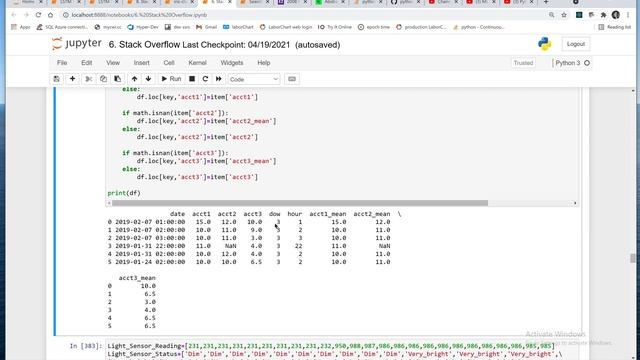The width and height of the screenshot is (640, 360).
Task: Open the Reading list
Action: pos(614,27)
